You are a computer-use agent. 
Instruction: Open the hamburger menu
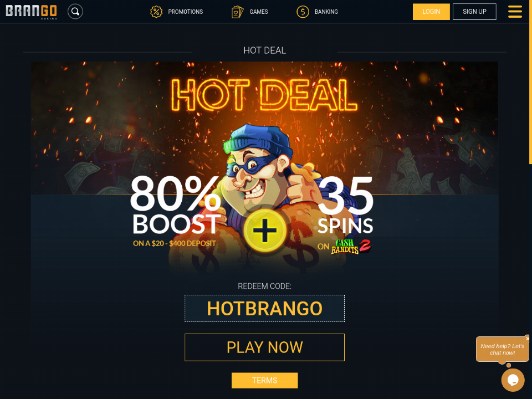pos(515,12)
